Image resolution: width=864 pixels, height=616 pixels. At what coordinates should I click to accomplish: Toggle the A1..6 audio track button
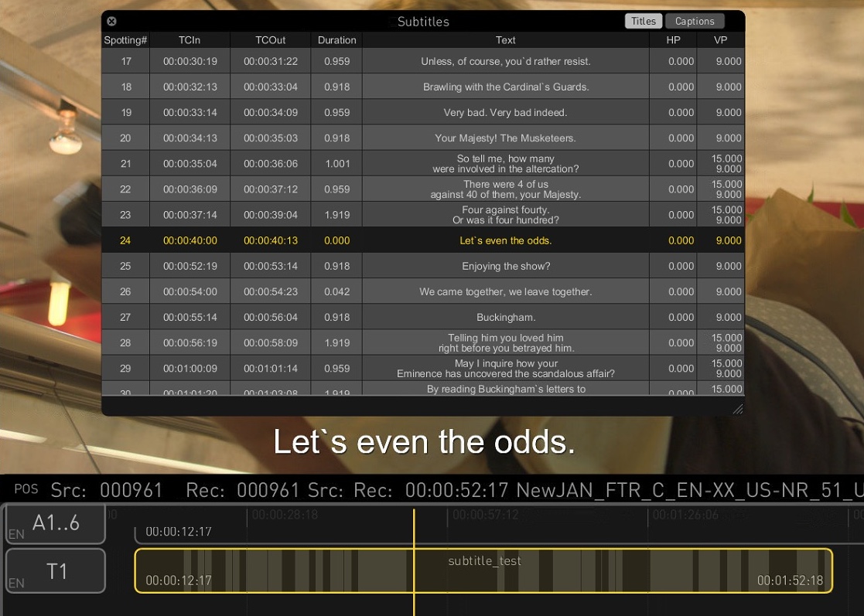(x=55, y=523)
